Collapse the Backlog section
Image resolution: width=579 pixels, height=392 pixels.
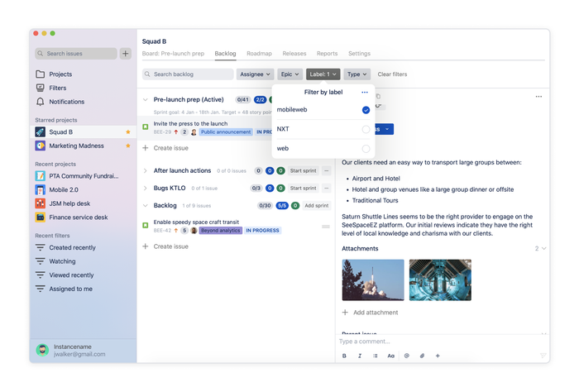[146, 205]
